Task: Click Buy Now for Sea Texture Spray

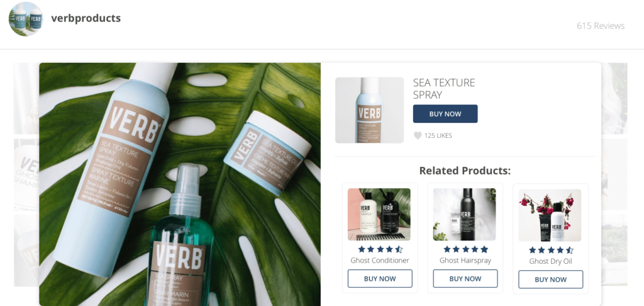Action: (x=445, y=113)
